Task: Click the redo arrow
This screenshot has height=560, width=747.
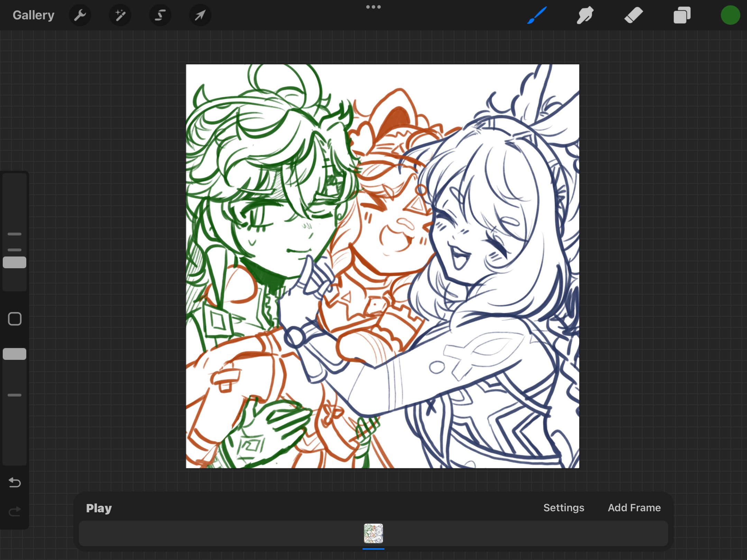Action: [x=15, y=511]
